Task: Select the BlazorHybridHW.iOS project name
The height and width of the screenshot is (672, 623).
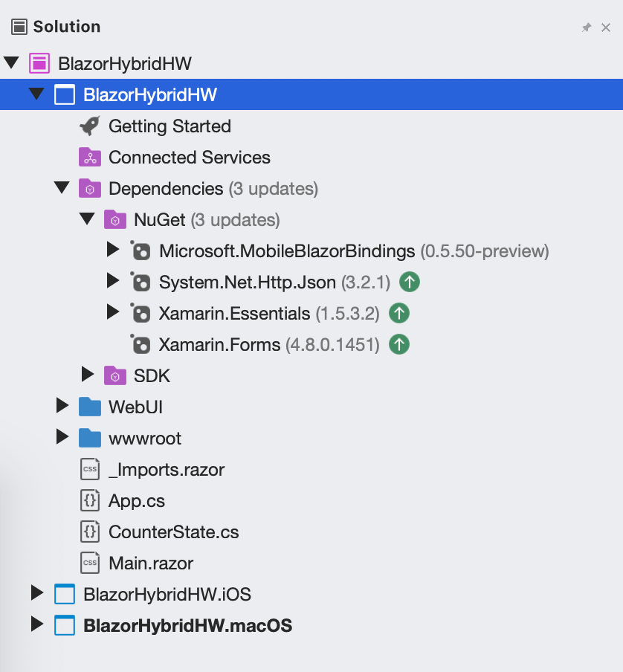Action: [x=167, y=595]
